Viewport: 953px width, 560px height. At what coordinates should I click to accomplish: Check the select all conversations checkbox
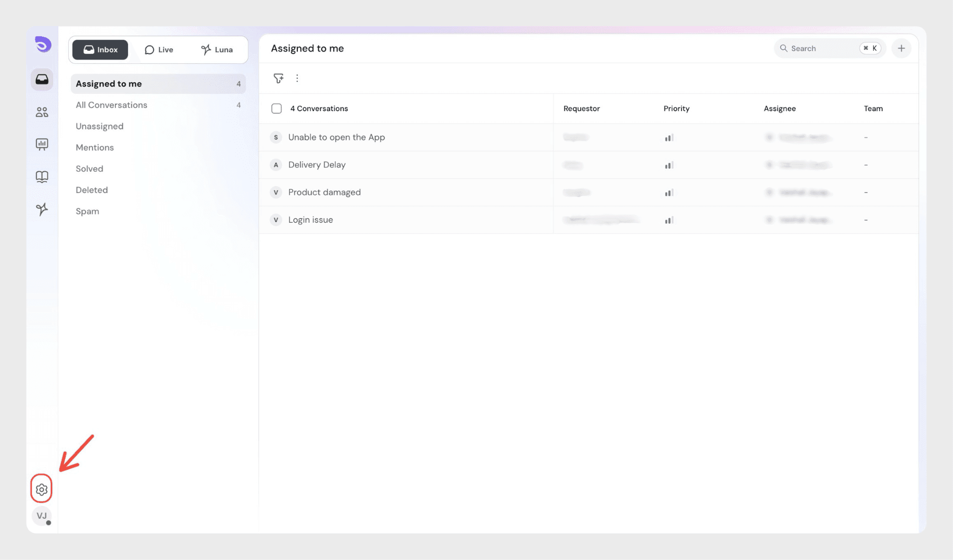click(x=276, y=108)
